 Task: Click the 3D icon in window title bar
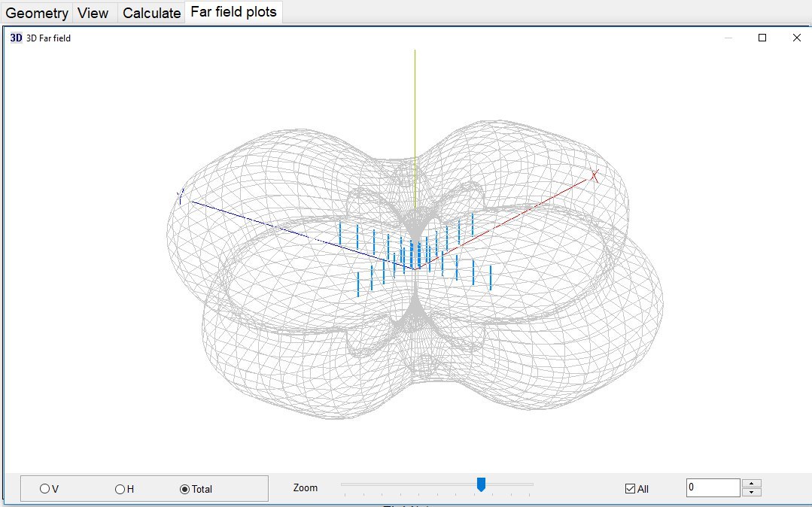[16, 38]
